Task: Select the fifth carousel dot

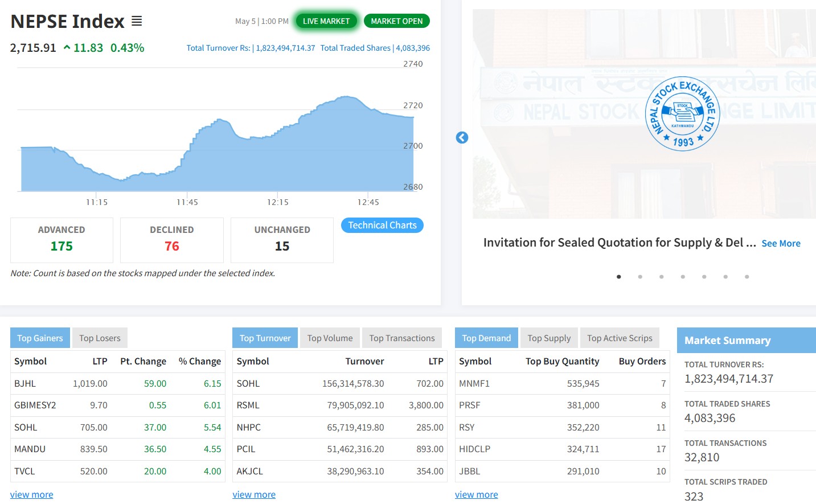Action: click(704, 277)
